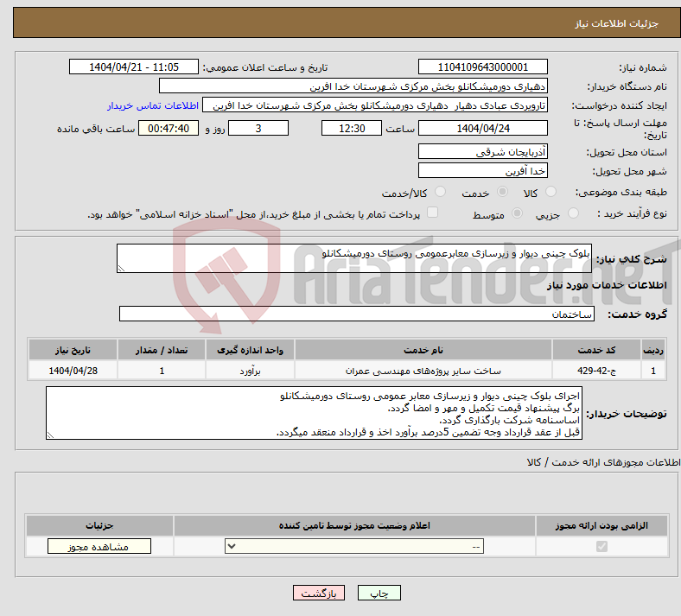
Task: Click the service group field ساختمان
Action: 357,314
